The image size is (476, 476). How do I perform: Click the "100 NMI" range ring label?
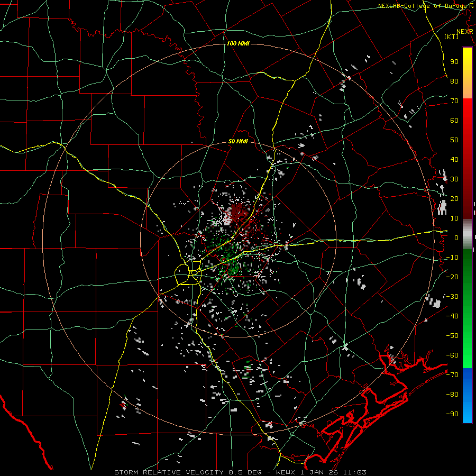coord(238,44)
